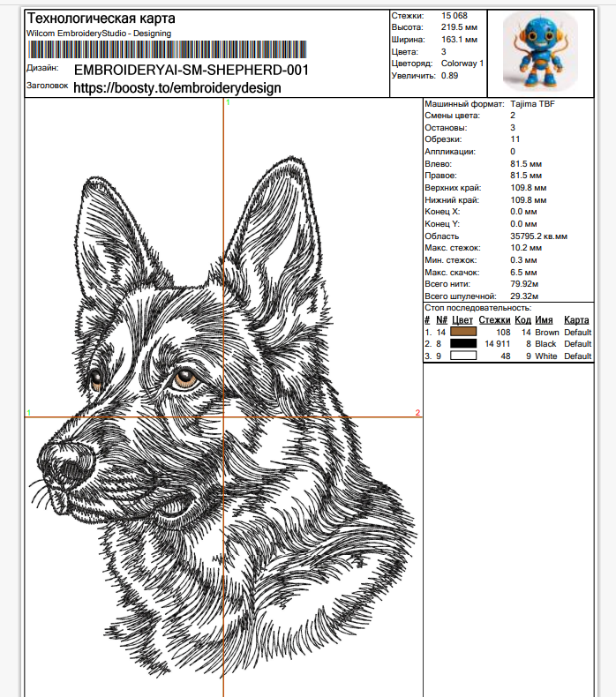Click the max stitch value 10.2 мм
Screen dimensions: 616x697
pos(526,248)
